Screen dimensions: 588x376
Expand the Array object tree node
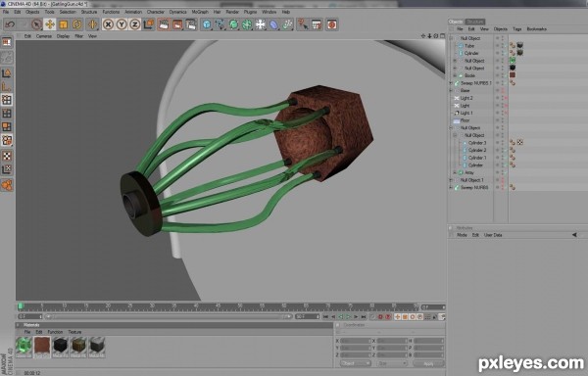pyautogui.click(x=455, y=172)
